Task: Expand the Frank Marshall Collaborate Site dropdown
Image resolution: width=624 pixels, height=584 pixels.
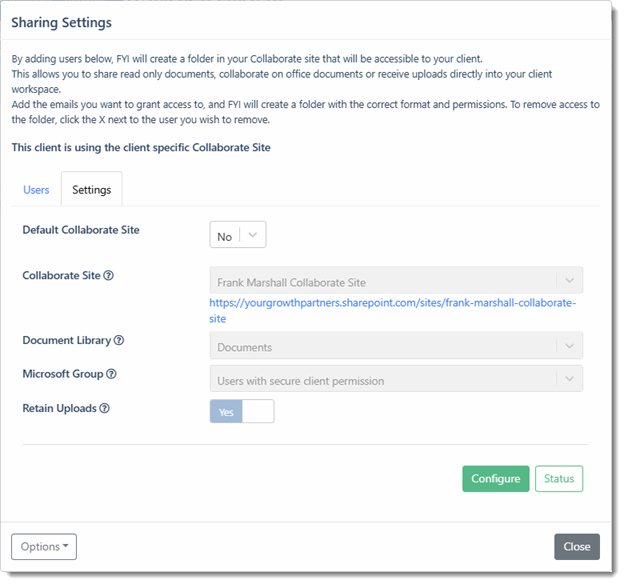Action: (x=396, y=281)
